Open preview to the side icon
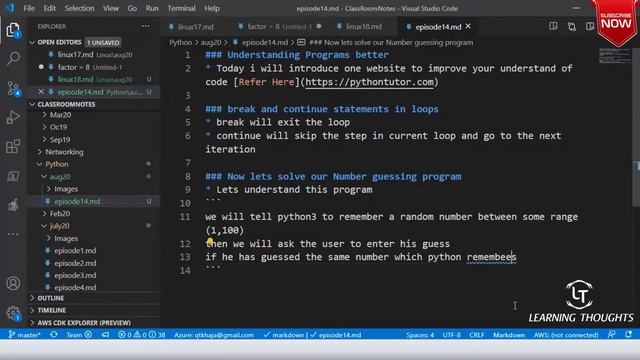This screenshot has height=360, width=640. [x=553, y=27]
